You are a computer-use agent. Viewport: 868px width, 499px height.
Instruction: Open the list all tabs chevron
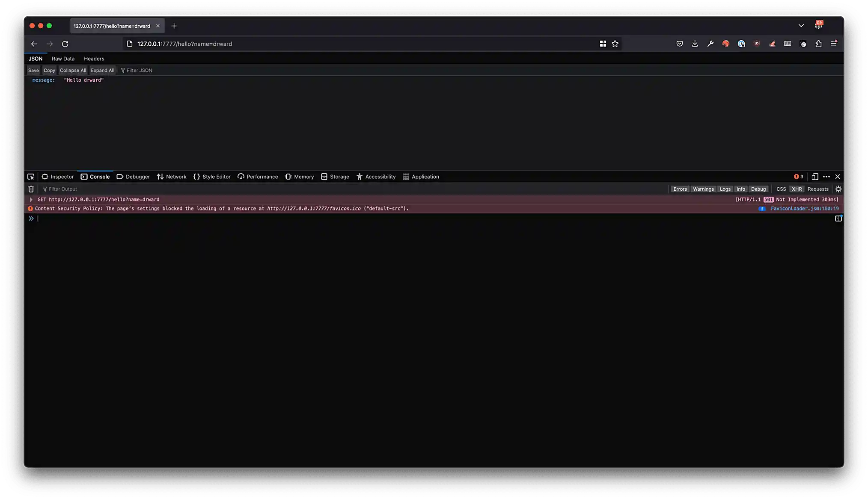point(801,26)
